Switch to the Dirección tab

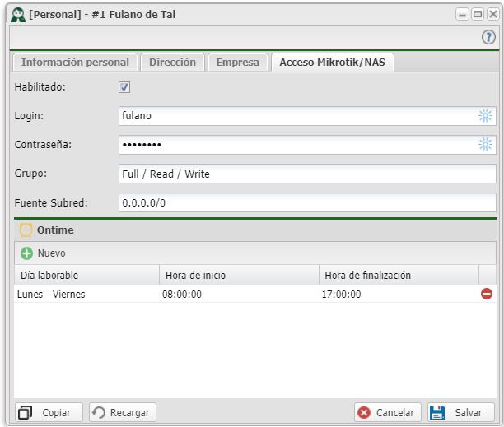[x=172, y=62]
